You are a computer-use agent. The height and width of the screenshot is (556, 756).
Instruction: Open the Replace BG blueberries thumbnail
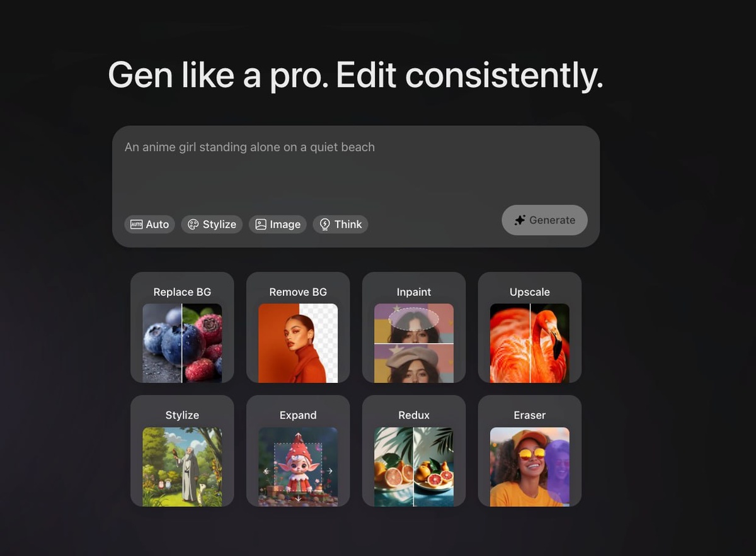click(182, 343)
